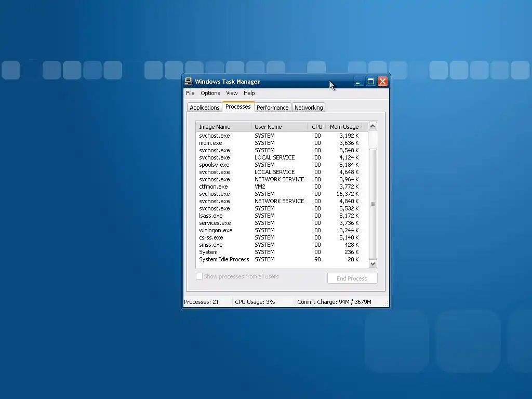Select the ctfmon.exe process
This screenshot has height=399, width=532.
(x=282, y=187)
